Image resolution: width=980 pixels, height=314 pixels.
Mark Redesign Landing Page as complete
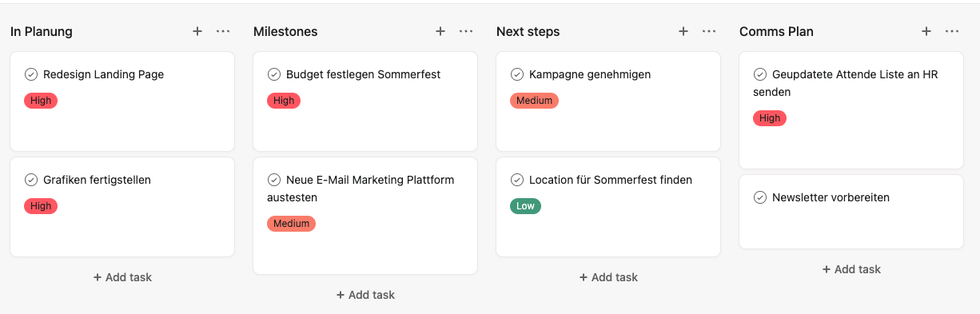tap(31, 74)
